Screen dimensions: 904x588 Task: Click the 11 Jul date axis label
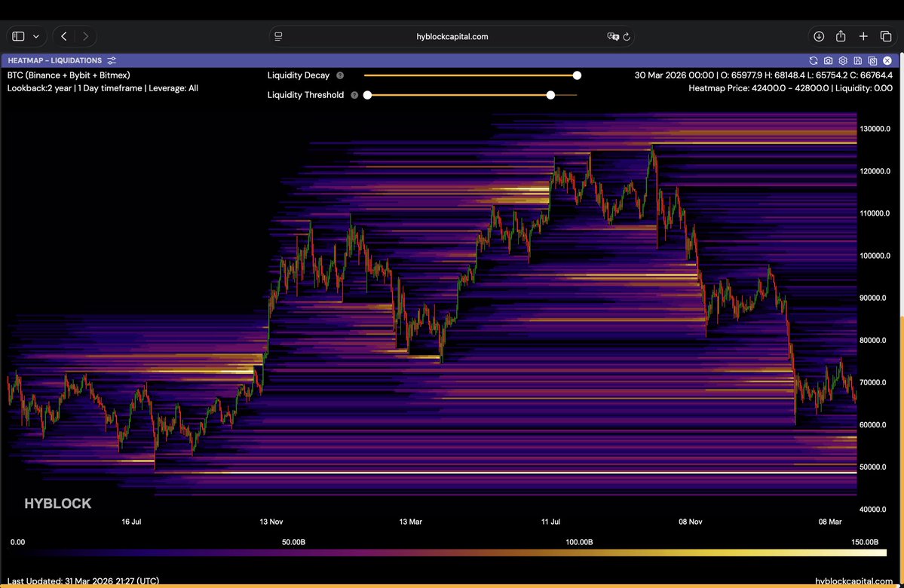point(550,522)
